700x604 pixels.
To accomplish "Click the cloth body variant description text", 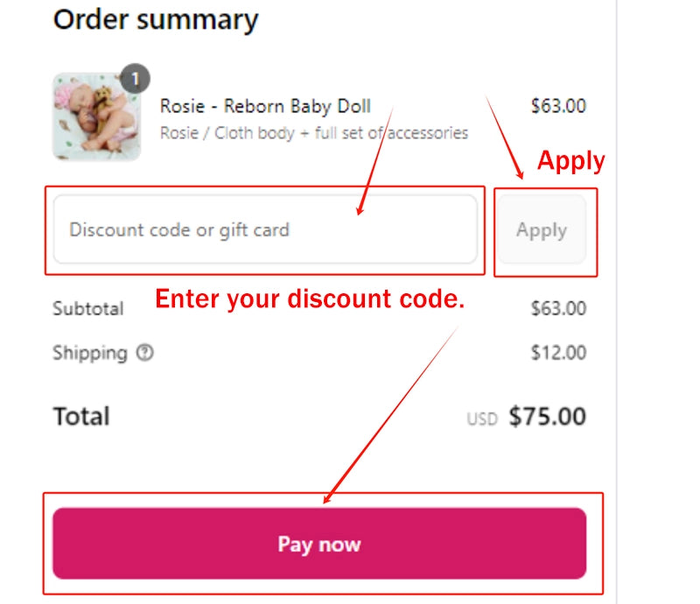I will point(313,133).
